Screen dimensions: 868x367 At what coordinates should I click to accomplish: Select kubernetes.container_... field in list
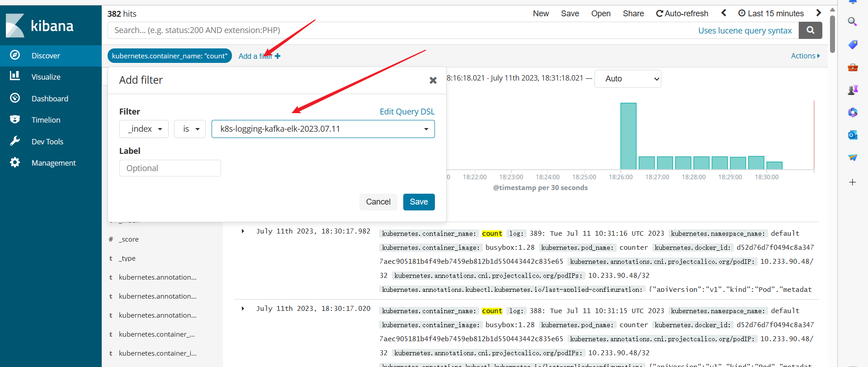[157, 334]
